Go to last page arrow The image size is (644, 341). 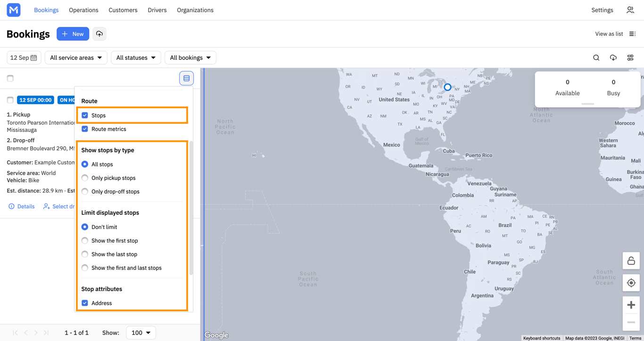coord(46,333)
